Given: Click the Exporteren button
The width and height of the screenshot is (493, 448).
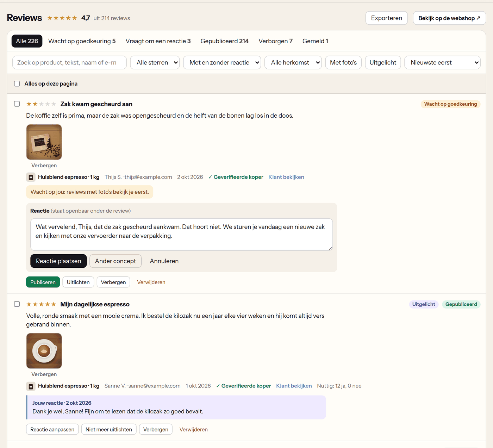Looking at the screenshot, I should click(387, 18).
